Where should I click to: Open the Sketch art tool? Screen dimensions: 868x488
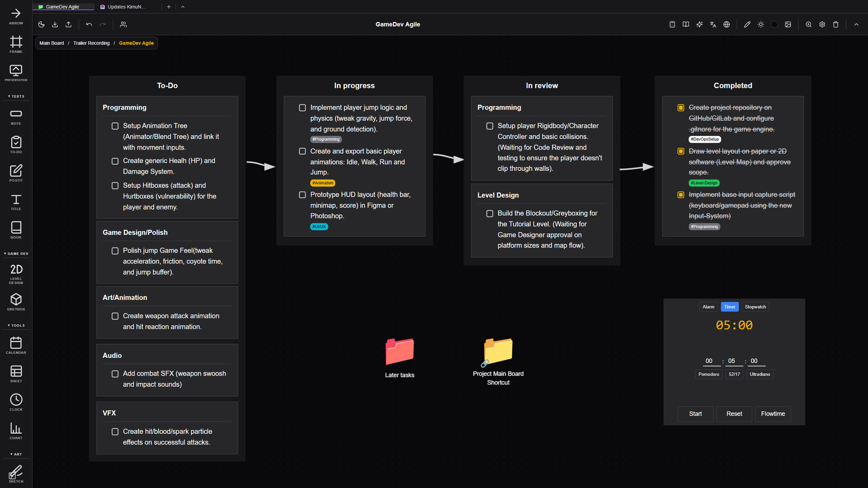click(16, 474)
